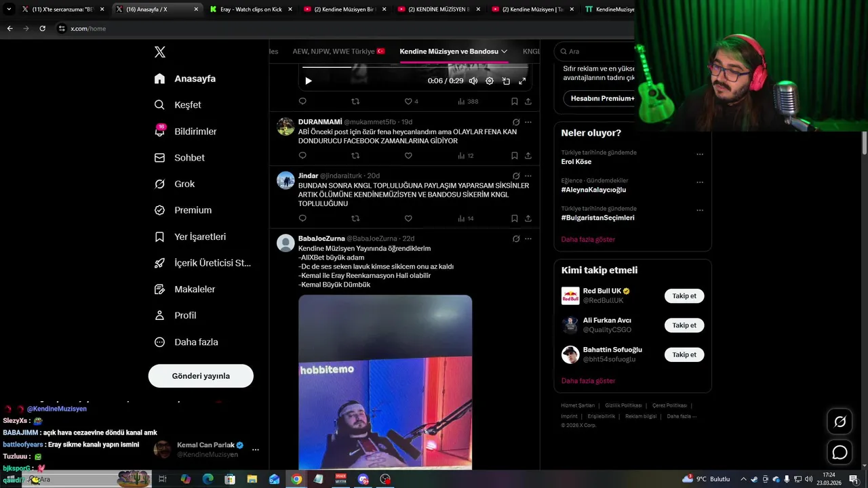Open Profil in the sidebar

(175, 315)
